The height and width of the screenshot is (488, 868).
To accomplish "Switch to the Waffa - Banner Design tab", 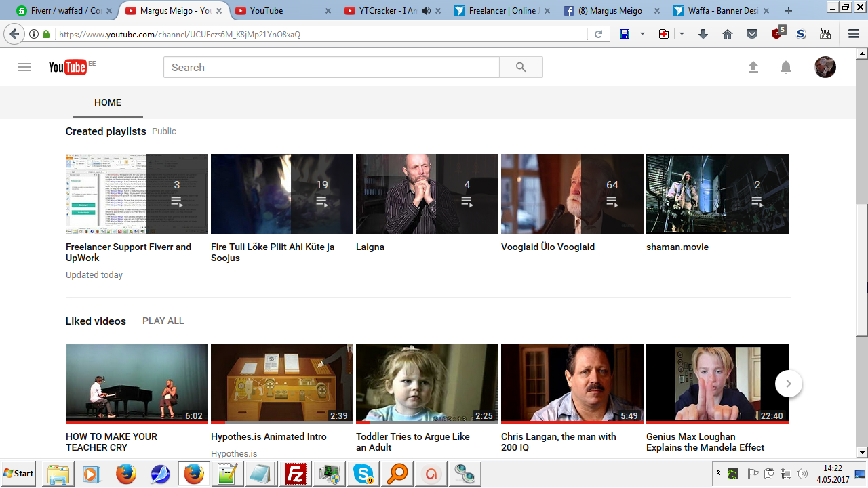I will [722, 11].
